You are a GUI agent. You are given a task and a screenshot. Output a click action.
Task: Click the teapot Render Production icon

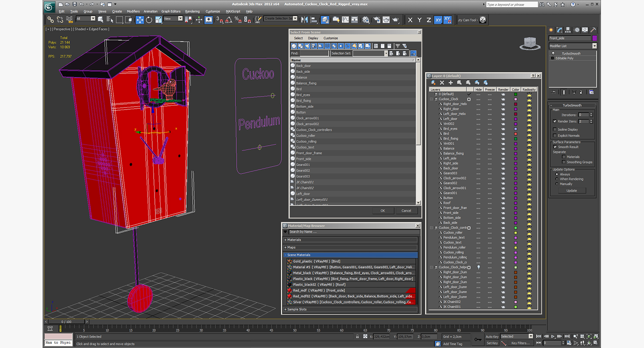coord(395,20)
